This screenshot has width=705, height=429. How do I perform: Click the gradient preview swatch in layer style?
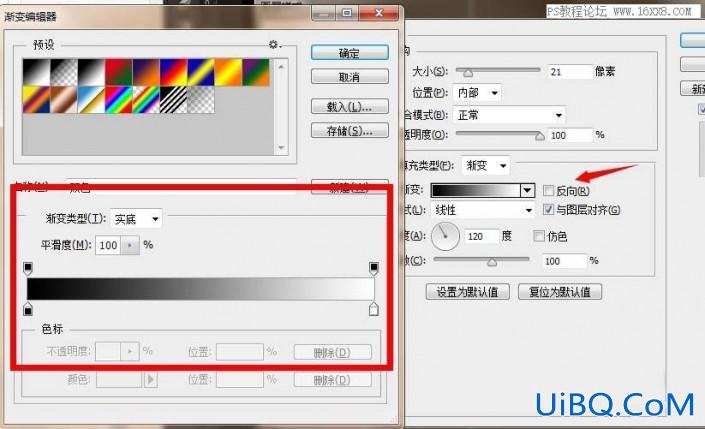[476, 191]
